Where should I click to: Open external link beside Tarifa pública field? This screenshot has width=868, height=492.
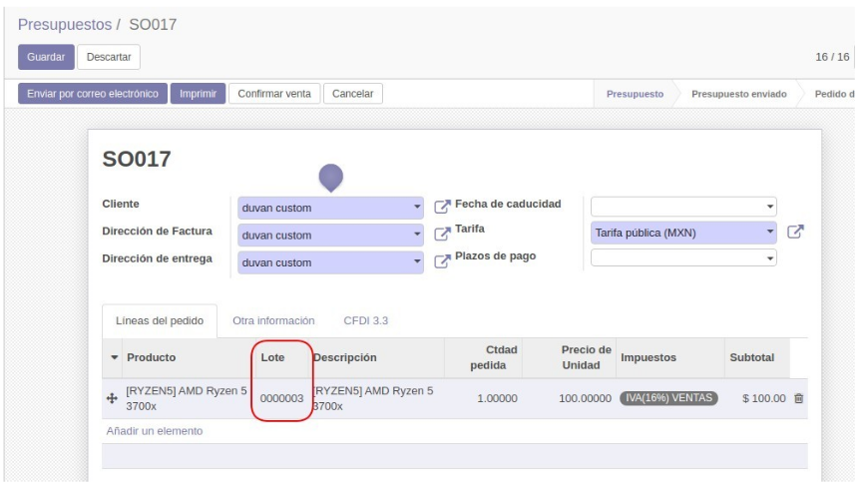(x=795, y=234)
